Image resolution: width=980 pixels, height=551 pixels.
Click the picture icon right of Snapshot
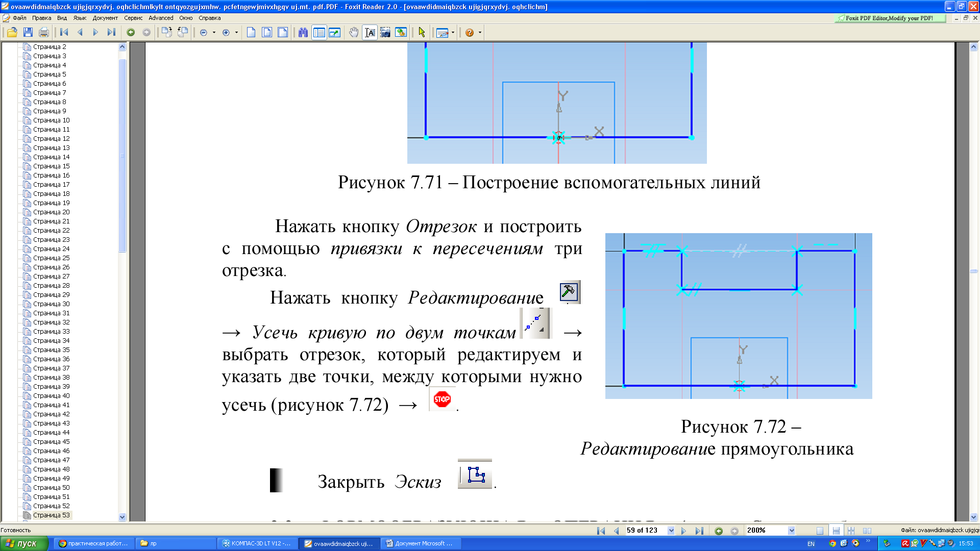point(401,32)
